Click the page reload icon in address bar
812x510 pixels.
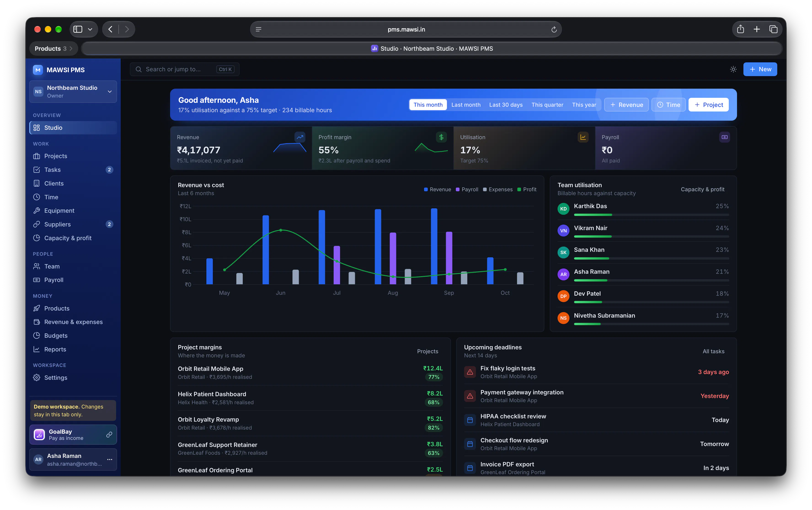click(x=554, y=29)
